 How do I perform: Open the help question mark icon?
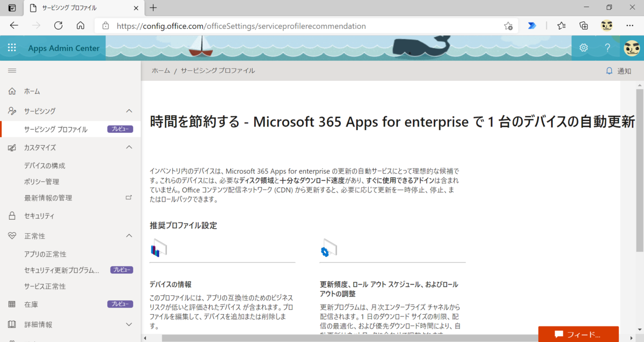(x=608, y=48)
